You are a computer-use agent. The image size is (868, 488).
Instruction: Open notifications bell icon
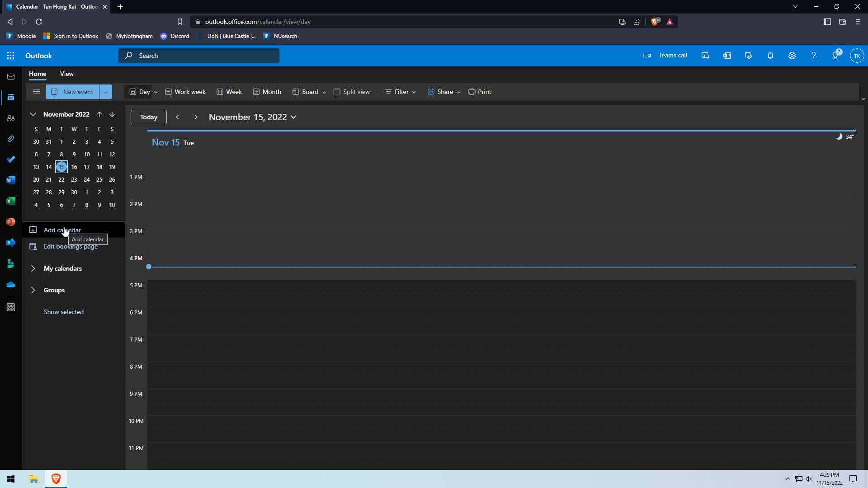[770, 56]
